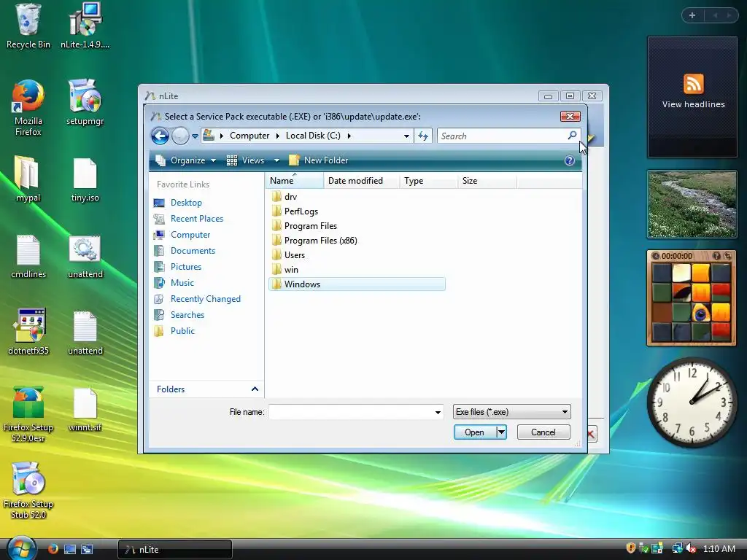Click the Back navigation arrow in dialog
The image size is (747, 560).
pyautogui.click(x=160, y=136)
